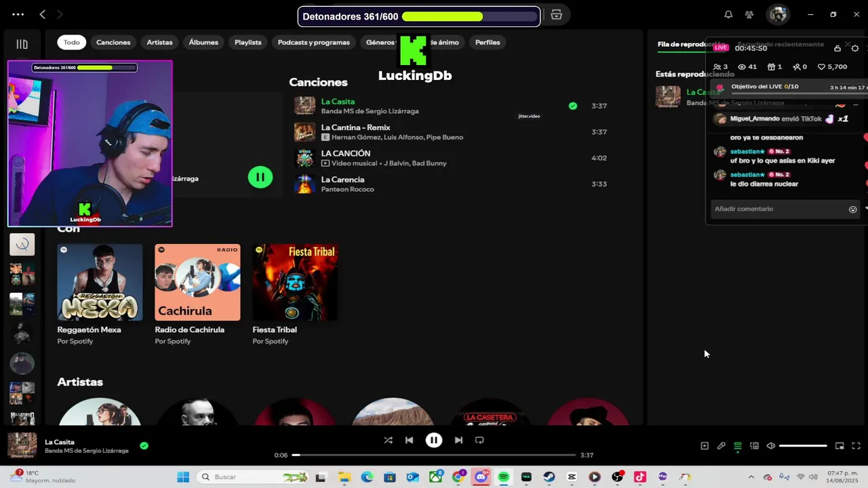This screenshot has height=488, width=868.
Task: Adjust the volume slider
Action: point(803,446)
